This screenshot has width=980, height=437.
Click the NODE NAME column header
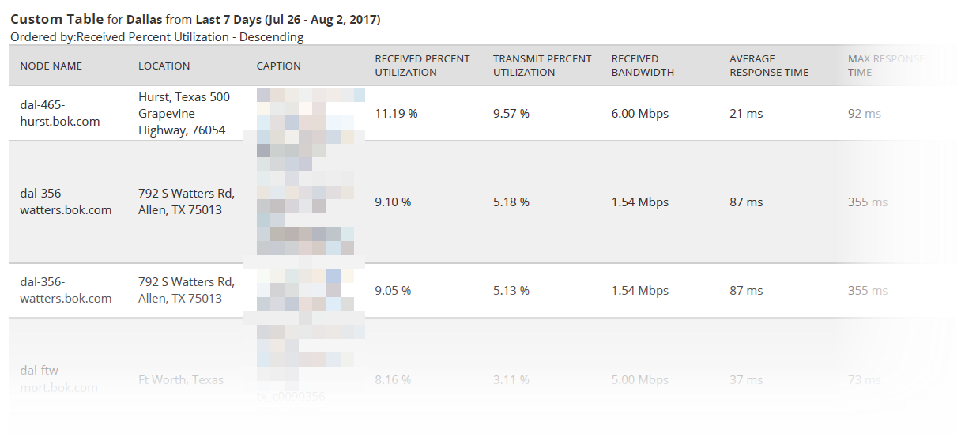point(51,66)
